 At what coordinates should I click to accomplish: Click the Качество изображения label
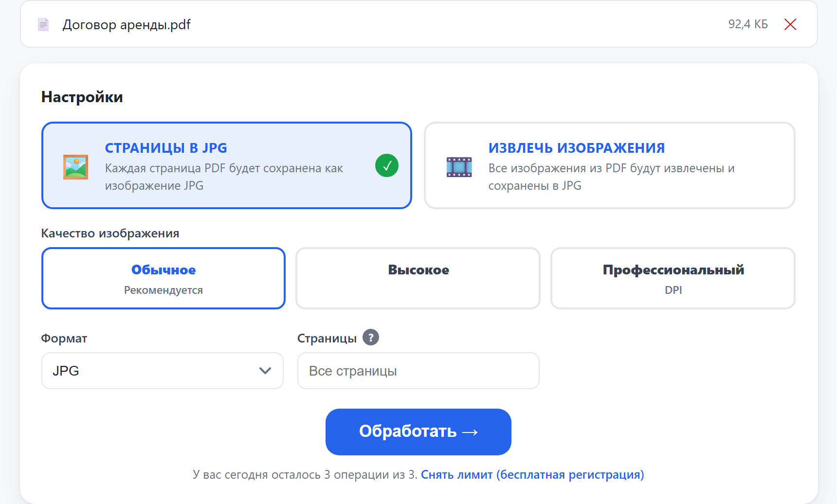coord(110,234)
